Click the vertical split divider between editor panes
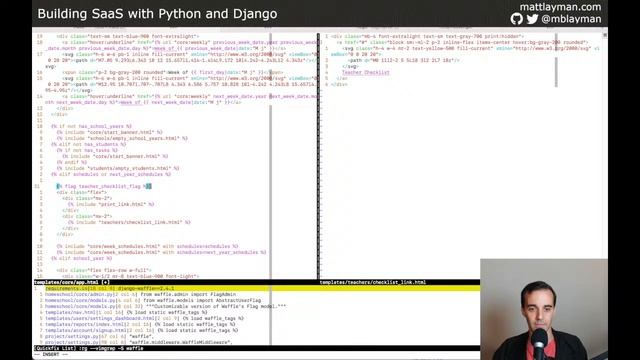Viewport: 640px width, 360px height. pyautogui.click(x=318, y=156)
